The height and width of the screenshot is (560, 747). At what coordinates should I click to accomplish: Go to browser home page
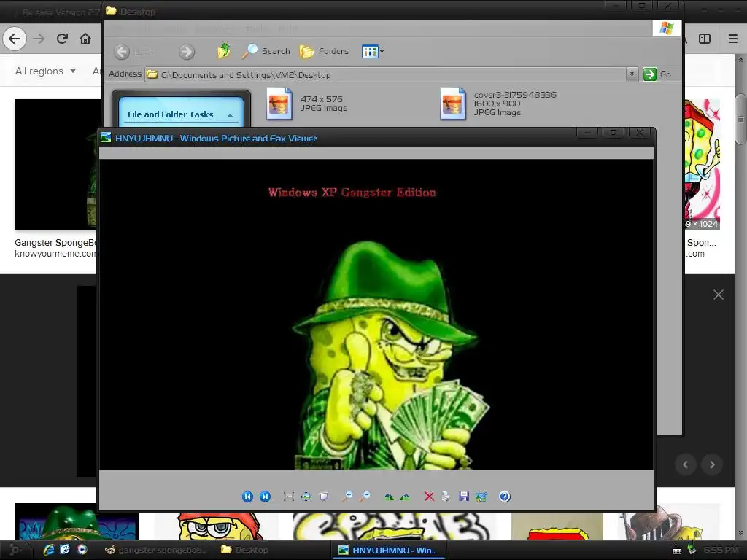(x=85, y=39)
